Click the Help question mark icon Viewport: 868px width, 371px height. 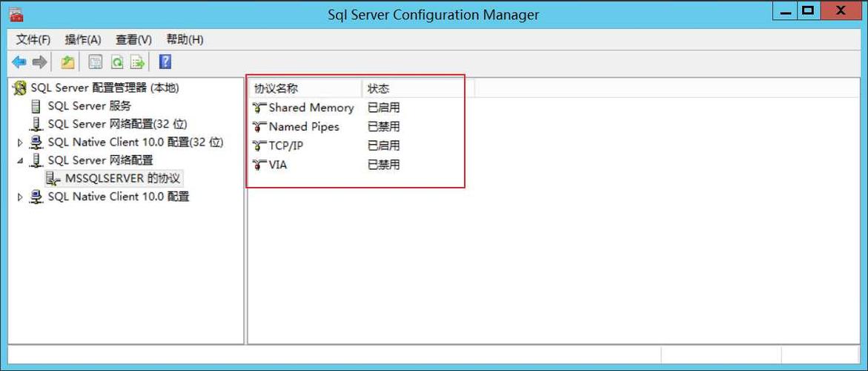pos(165,62)
